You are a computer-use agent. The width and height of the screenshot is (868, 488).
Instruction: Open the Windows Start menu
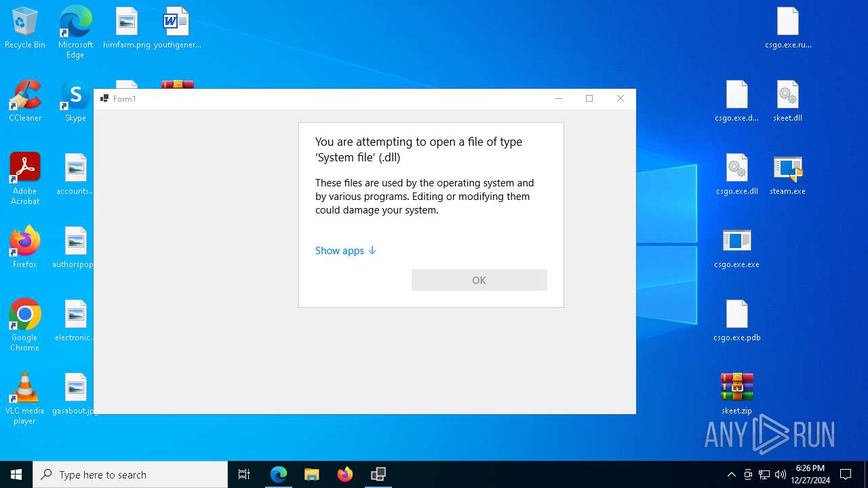coord(16,474)
